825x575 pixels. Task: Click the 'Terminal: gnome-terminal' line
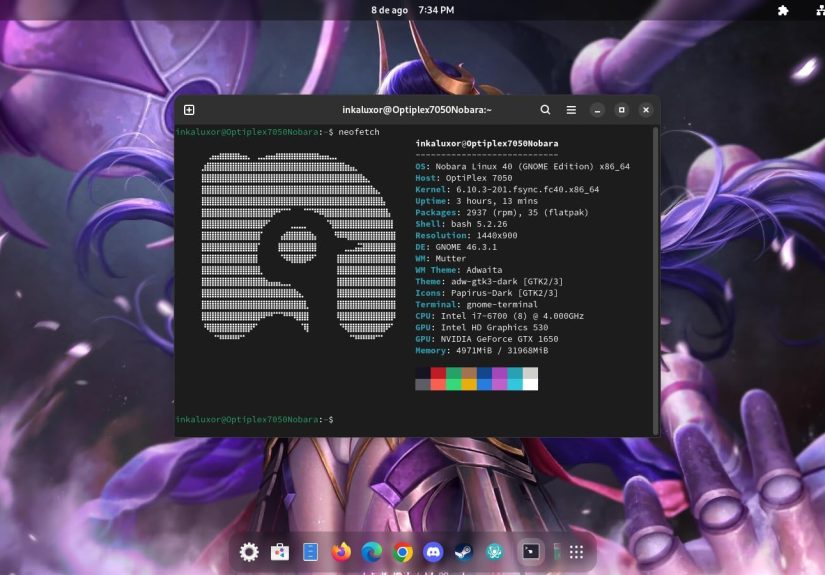pyautogui.click(x=476, y=305)
